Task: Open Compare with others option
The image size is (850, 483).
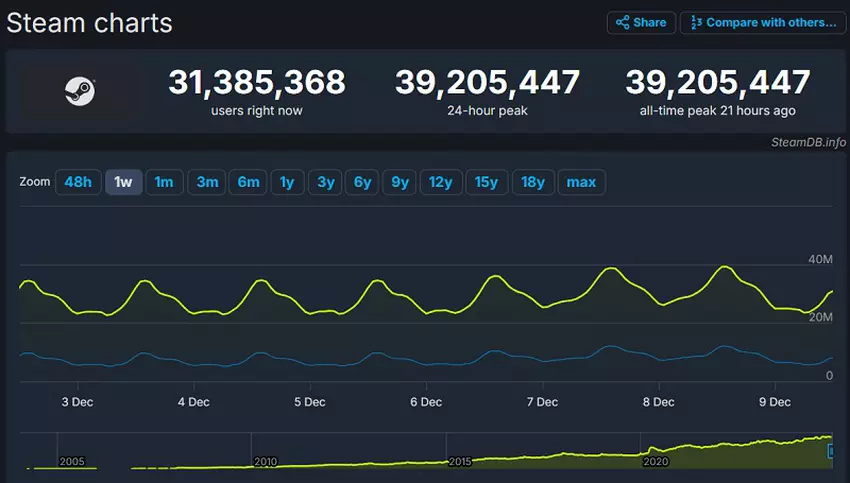Action: click(x=763, y=22)
